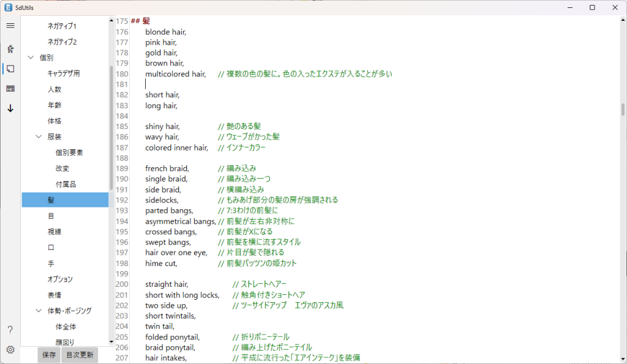Click 'hair intakes,' on line 207

pyautogui.click(x=166, y=358)
